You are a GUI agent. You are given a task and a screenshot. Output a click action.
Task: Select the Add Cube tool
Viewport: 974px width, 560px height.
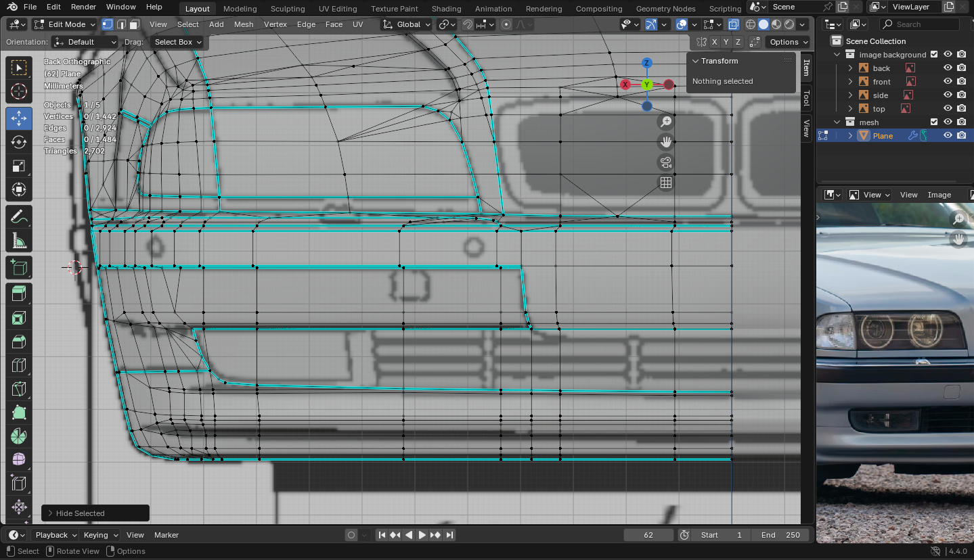point(19,268)
